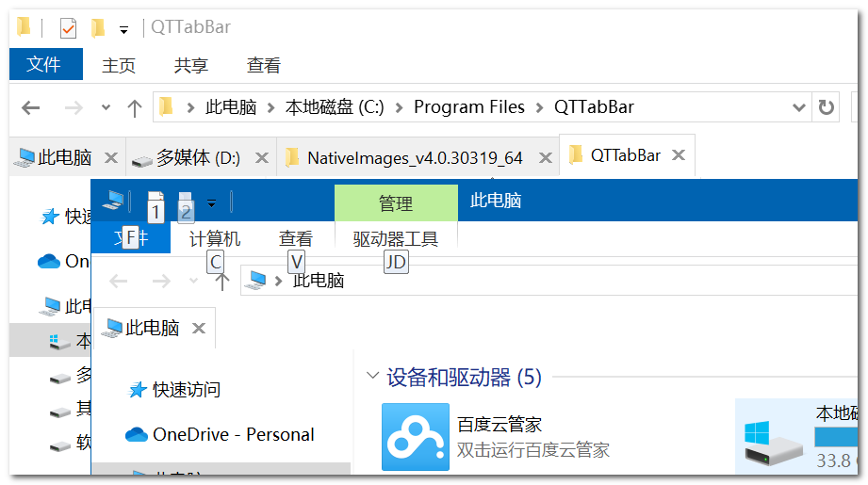Open recent locations dropdown arrow

coord(106,107)
